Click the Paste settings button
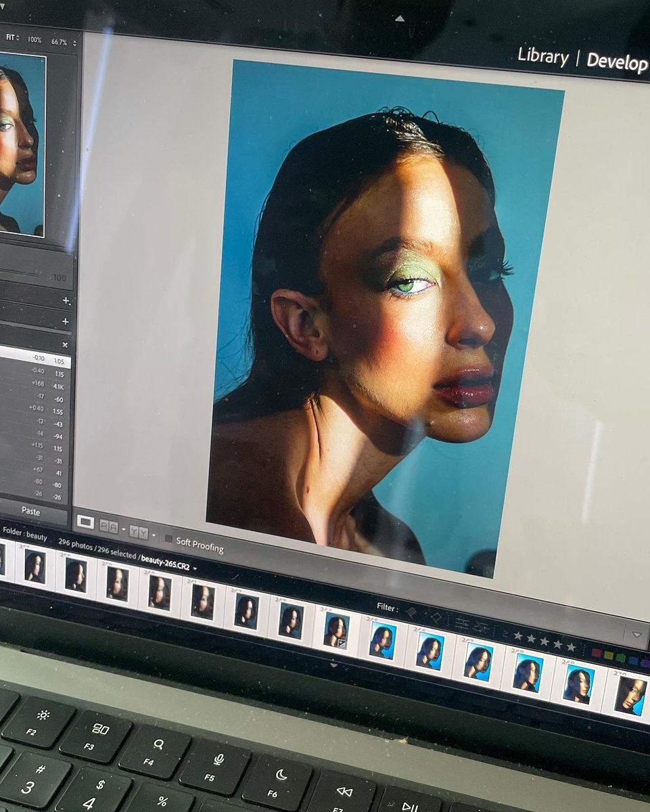650x812 pixels. pyautogui.click(x=31, y=512)
